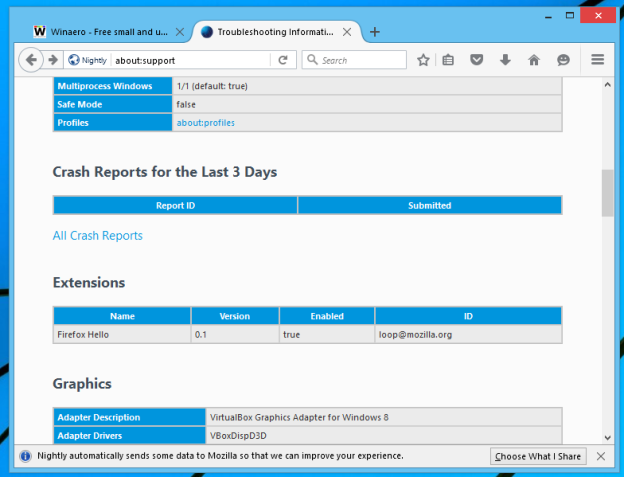The height and width of the screenshot is (477, 624).
Task: Dismiss the data sharing notification bar
Action: click(x=601, y=456)
